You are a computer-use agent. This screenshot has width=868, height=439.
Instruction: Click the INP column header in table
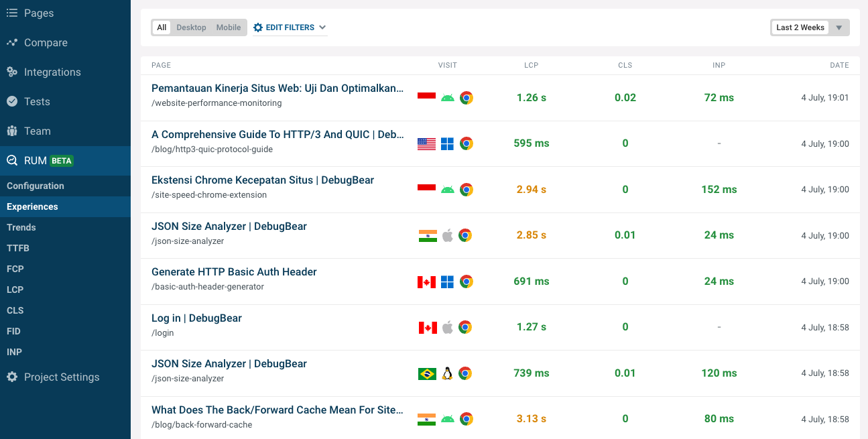coord(719,65)
